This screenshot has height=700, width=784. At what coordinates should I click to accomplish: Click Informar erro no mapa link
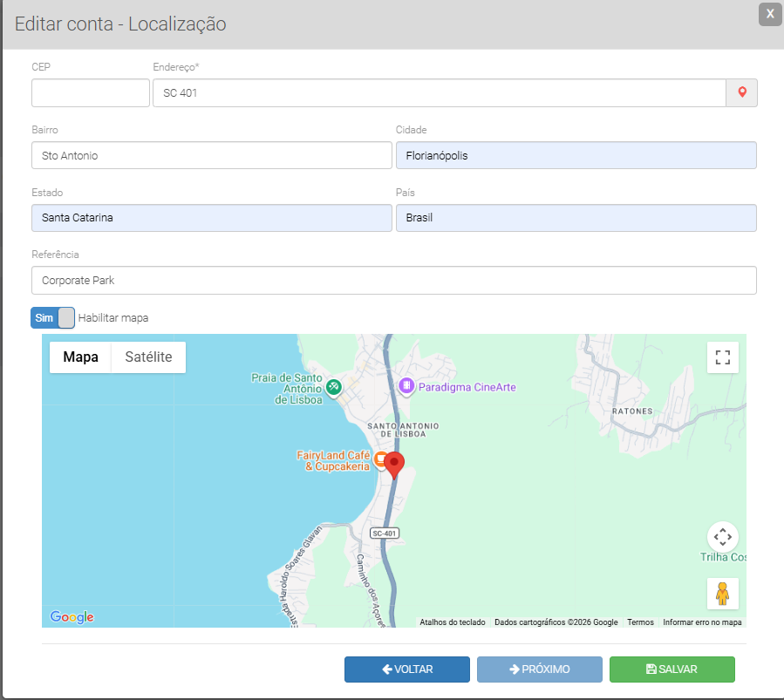701,622
